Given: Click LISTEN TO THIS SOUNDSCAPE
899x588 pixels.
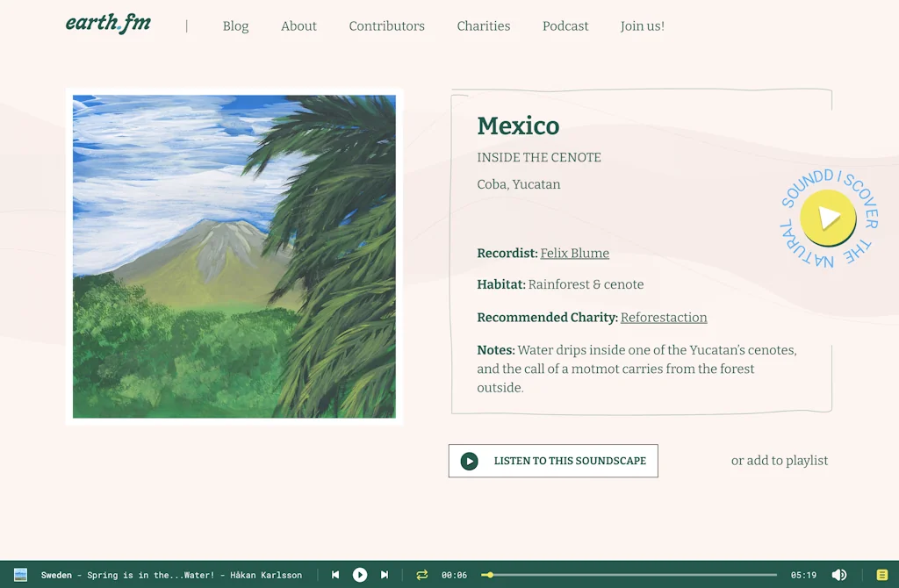Looking at the screenshot, I should (553, 460).
